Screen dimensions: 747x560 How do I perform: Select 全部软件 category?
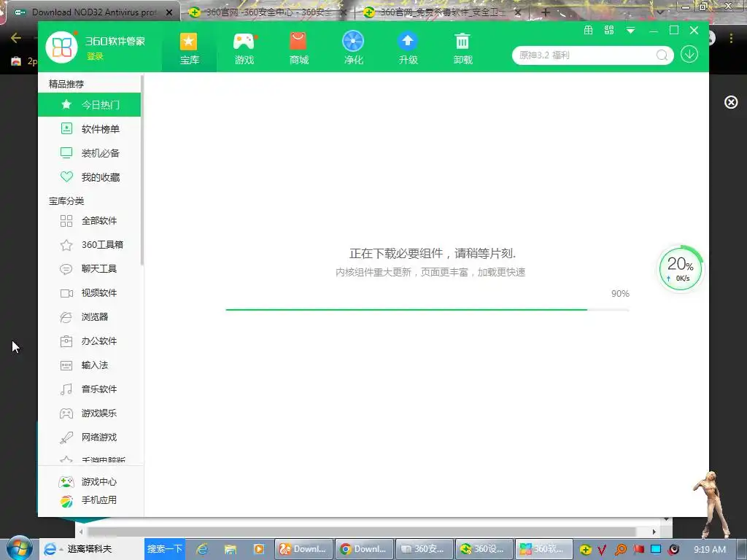90,220
